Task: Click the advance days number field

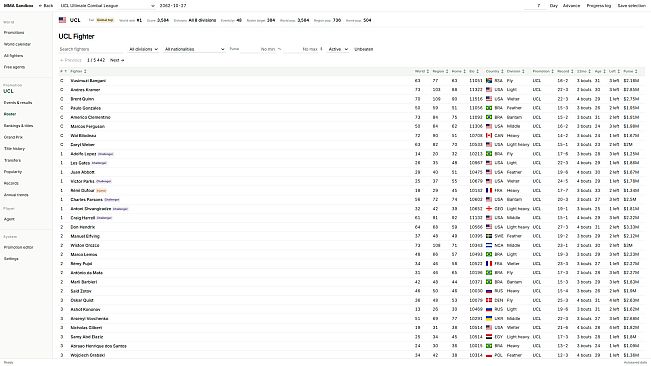Action: (x=535, y=6)
